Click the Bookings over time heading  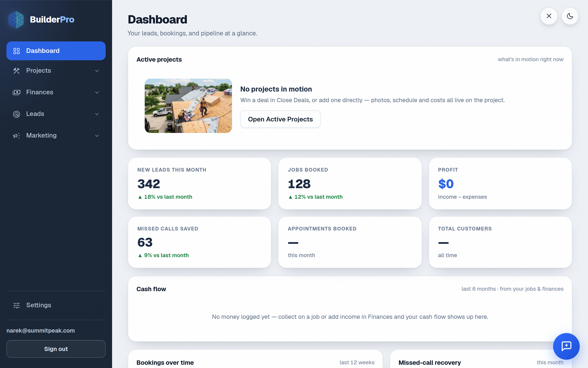165,362
